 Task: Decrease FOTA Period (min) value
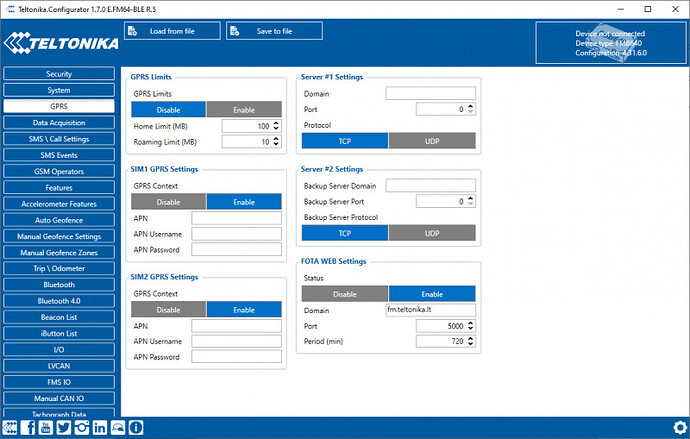pyautogui.click(x=470, y=344)
